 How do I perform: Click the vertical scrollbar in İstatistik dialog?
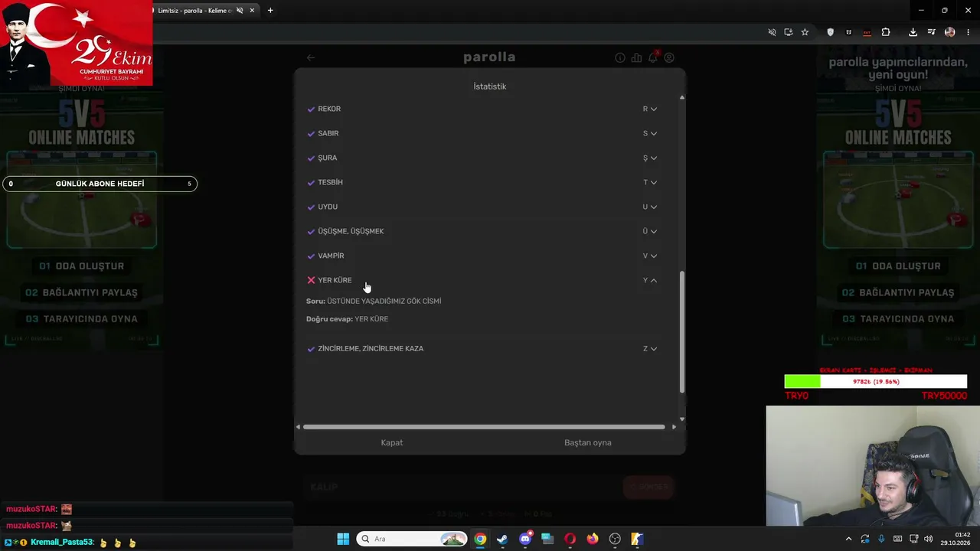coord(681,331)
